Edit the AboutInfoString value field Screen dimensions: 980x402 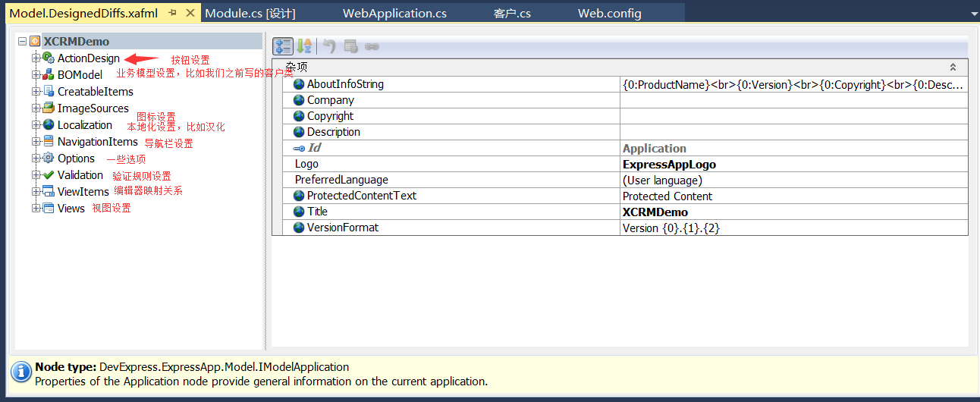tap(793, 84)
